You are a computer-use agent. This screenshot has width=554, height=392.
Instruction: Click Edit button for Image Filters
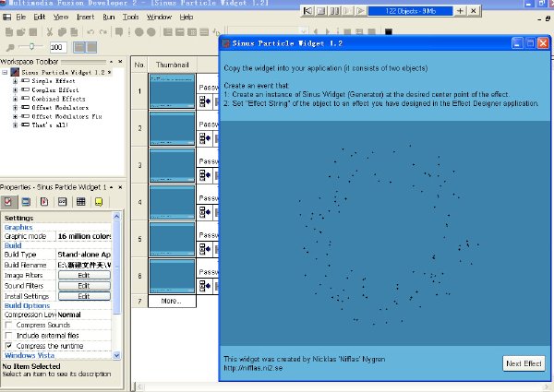[84, 275]
